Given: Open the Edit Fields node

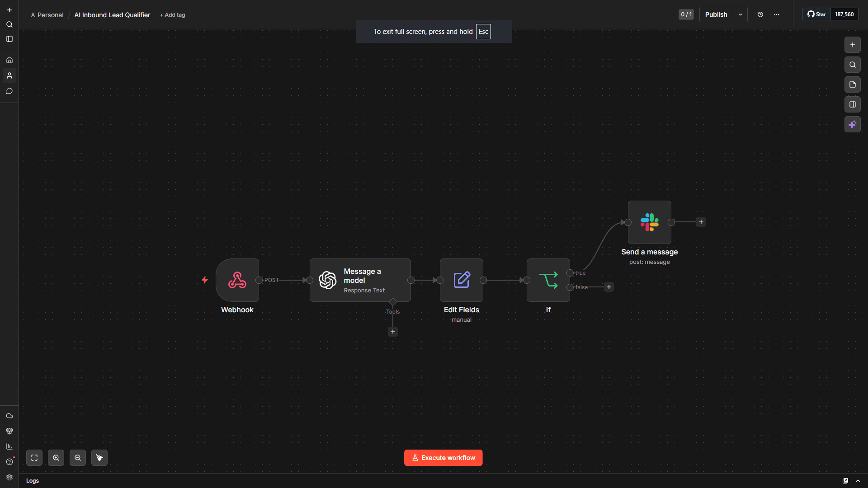Looking at the screenshot, I should pyautogui.click(x=461, y=280).
